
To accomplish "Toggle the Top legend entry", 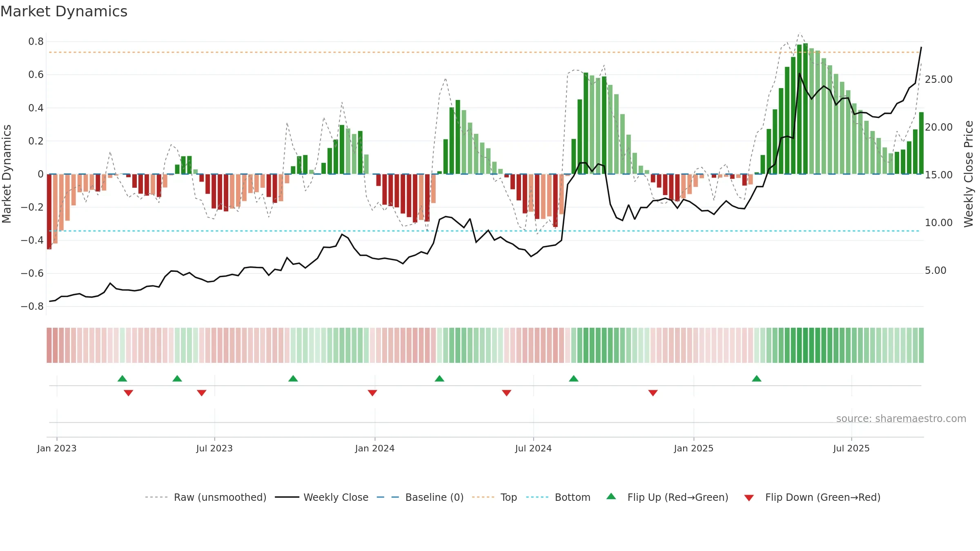I will point(494,497).
